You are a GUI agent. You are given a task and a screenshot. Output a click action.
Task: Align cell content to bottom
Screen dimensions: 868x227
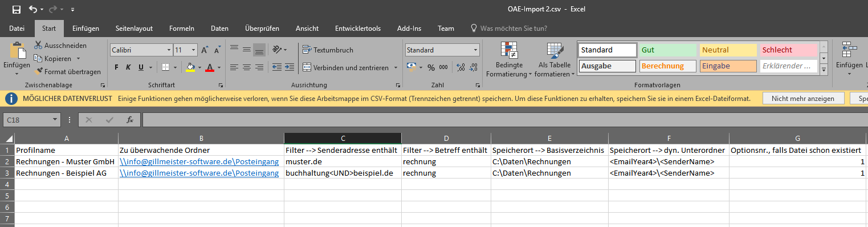pyautogui.click(x=259, y=50)
